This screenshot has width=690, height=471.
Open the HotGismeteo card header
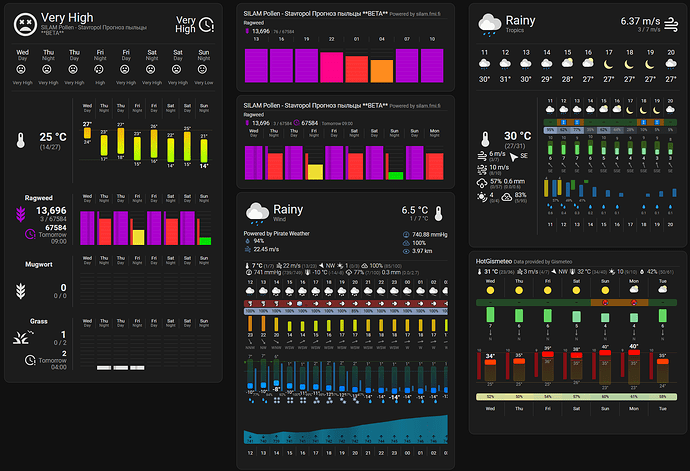494,261
